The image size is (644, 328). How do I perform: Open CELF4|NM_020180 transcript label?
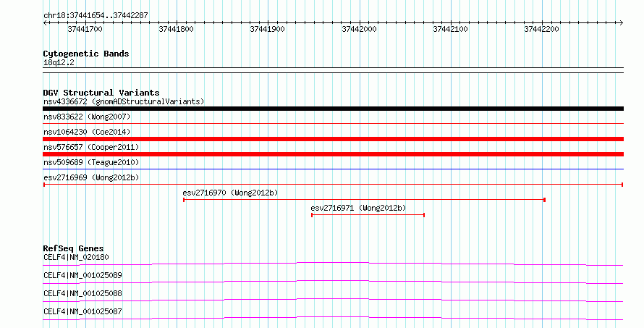(x=76, y=257)
